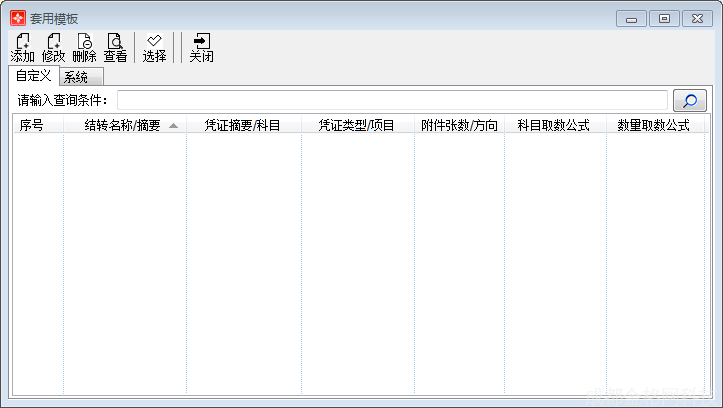
Task: Switch to the 自定义 tab
Action: tap(33, 76)
